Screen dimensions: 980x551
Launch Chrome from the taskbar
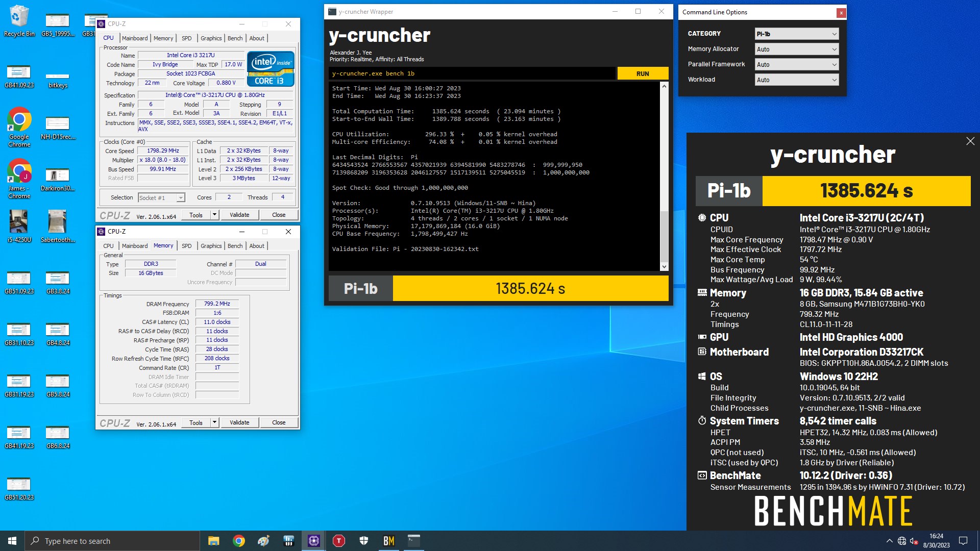tap(238, 541)
